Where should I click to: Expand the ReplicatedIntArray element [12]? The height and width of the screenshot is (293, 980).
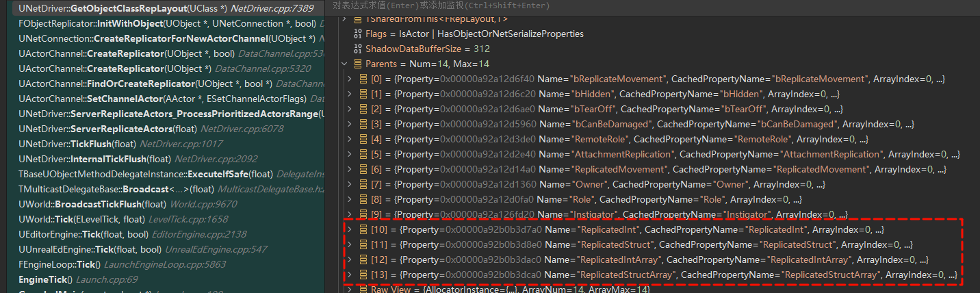(350, 260)
